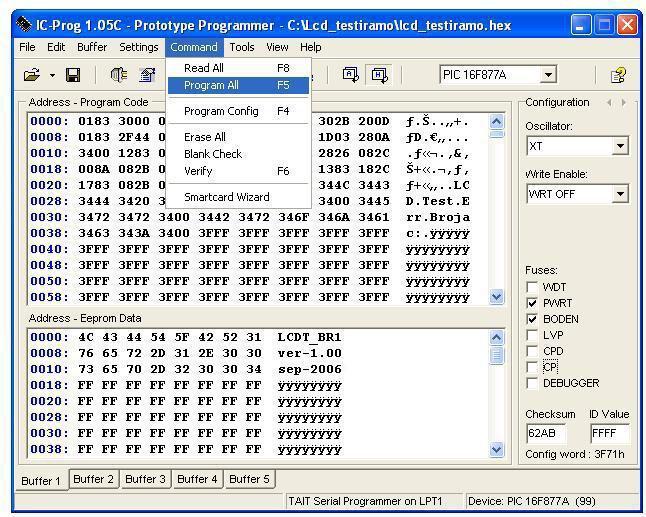Uncheck the PWRT fuse checkbox
The height and width of the screenshot is (517, 646).
[532, 303]
